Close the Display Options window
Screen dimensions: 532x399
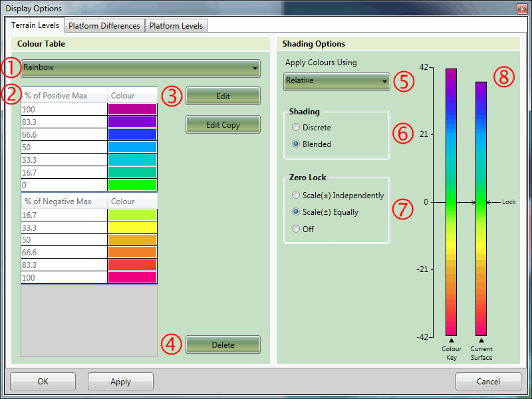(x=522, y=9)
